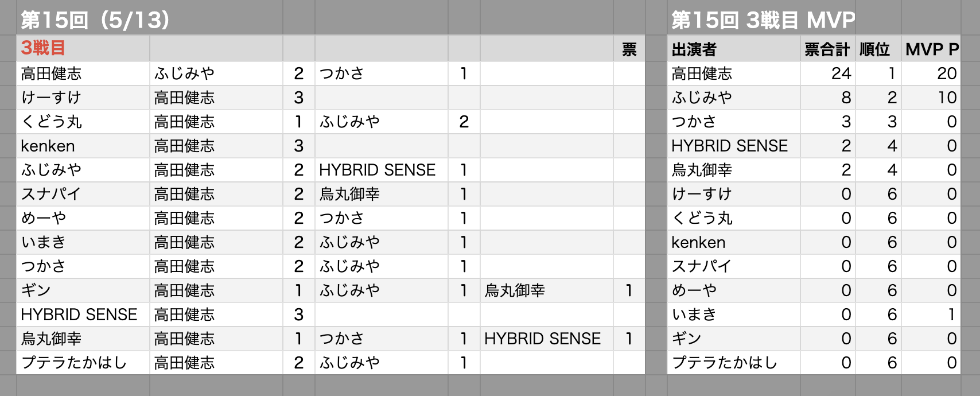Click the プテラたかはし cell in left table
The image size is (980, 396).
point(83,363)
